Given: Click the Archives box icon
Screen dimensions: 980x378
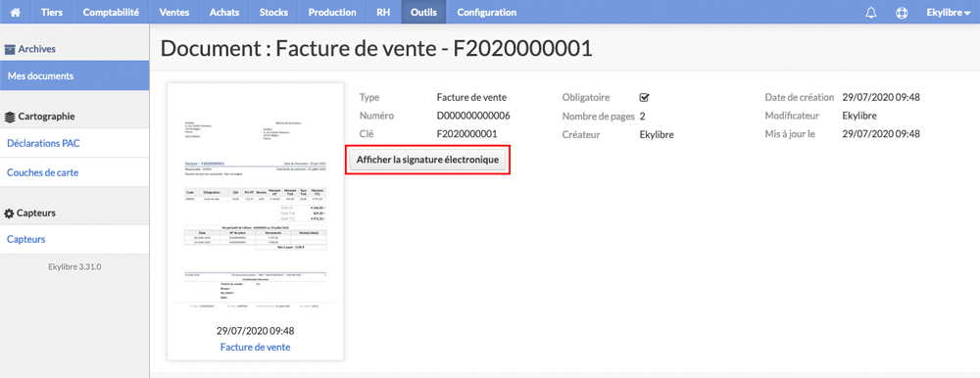Looking at the screenshot, I should tap(10, 49).
